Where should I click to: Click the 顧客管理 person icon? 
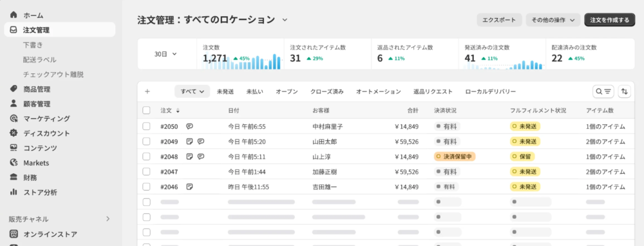coord(14,104)
